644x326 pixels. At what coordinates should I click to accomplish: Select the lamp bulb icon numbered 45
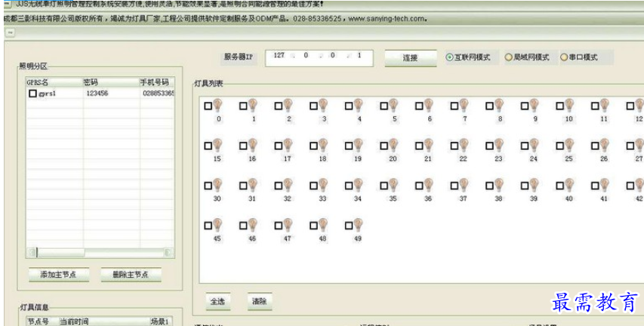click(x=217, y=225)
